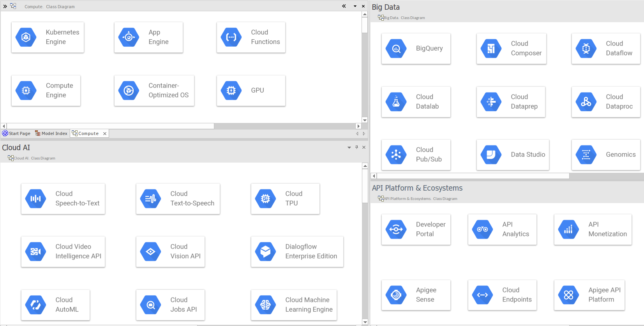Select the Cloud Dataproc icon
Viewport: 644px width, 326px height.
point(586,102)
